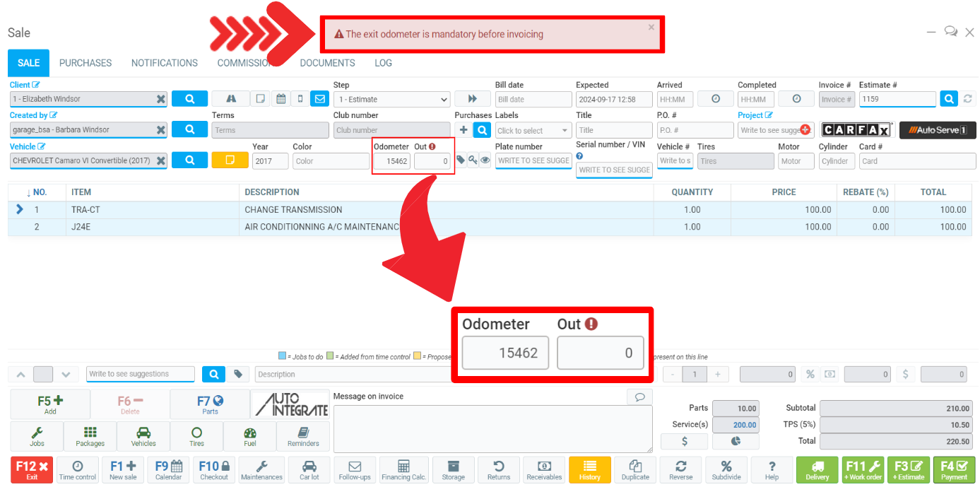Viewport: 980px width, 487px height.
Task: Open the Tires shortcut
Action: (196, 436)
